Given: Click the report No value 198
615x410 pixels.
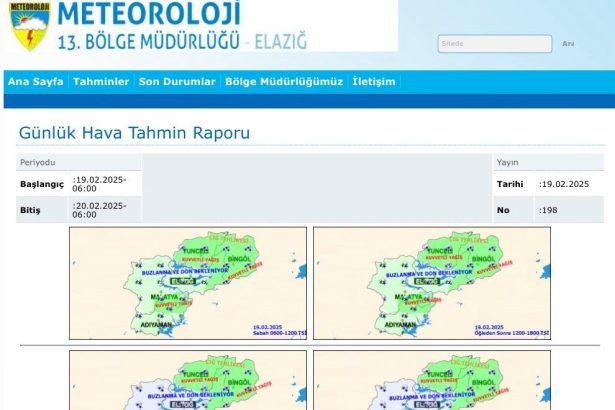Looking at the screenshot, I should (551, 210).
